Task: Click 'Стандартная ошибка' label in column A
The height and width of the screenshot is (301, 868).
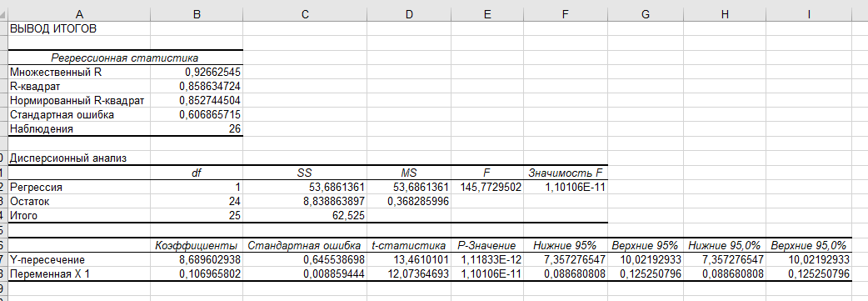Action: click(x=78, y=115)
